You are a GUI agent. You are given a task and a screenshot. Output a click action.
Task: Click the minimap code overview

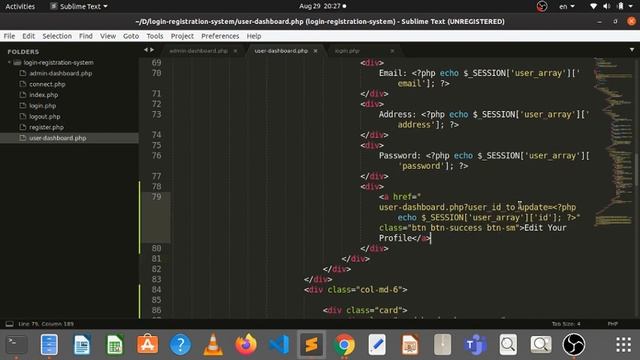click(x=613, y=141)
